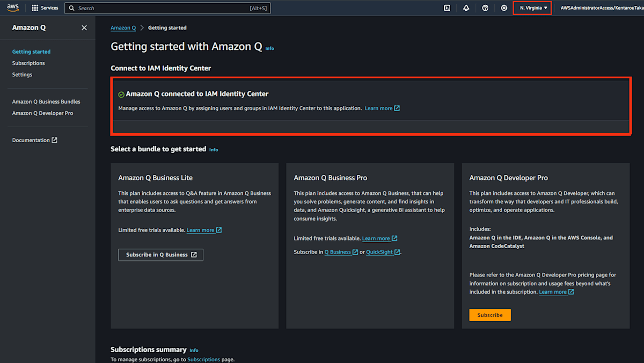Click the Amazon Q breadcrumb link
Viewport: 644px width, 363px height.
coord(123,28)
